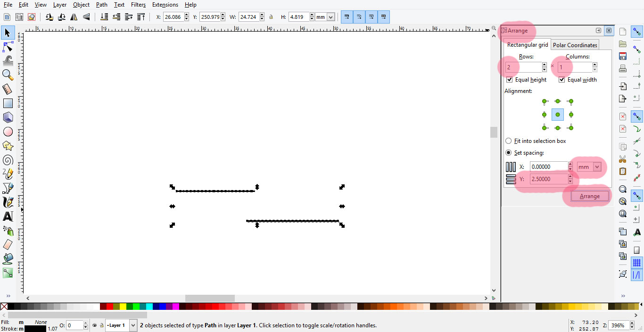Lower selection to bottom

[x=104, y=17]
